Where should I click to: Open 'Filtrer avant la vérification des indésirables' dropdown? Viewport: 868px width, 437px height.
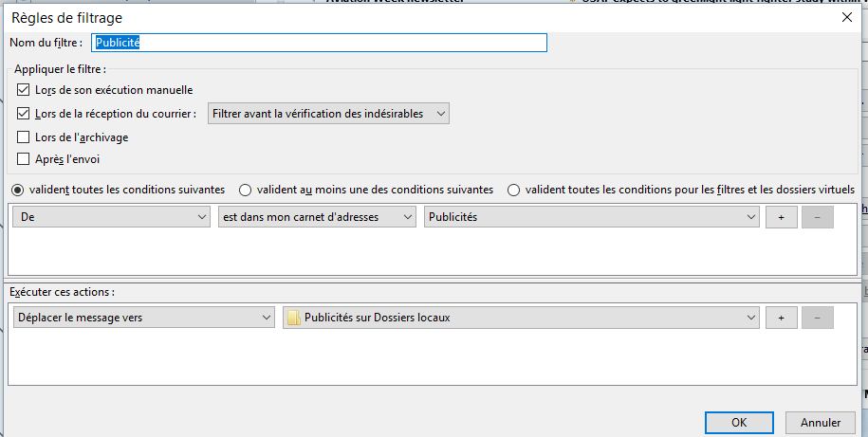(x=329, y=114)
